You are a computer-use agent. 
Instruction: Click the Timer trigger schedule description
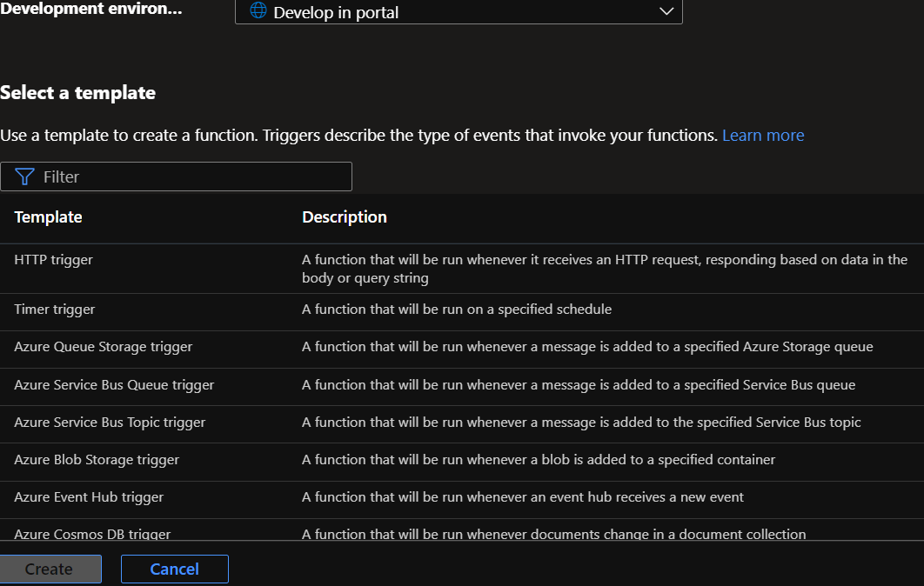457,310
